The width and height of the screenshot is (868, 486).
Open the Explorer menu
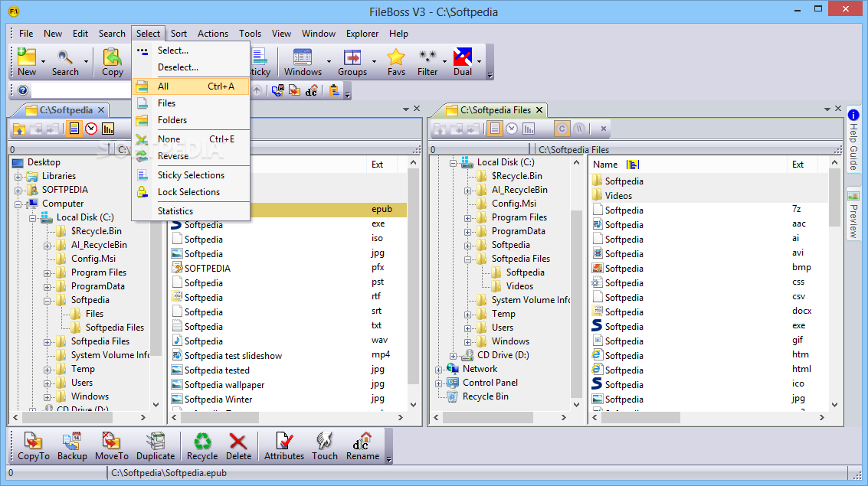point(362,34)
